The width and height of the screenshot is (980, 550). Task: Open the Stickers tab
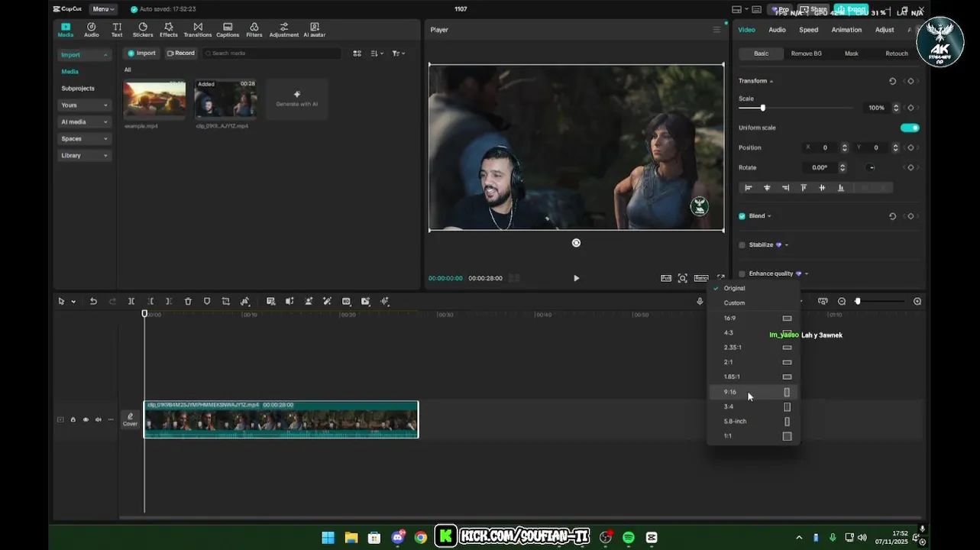(143, 30)
